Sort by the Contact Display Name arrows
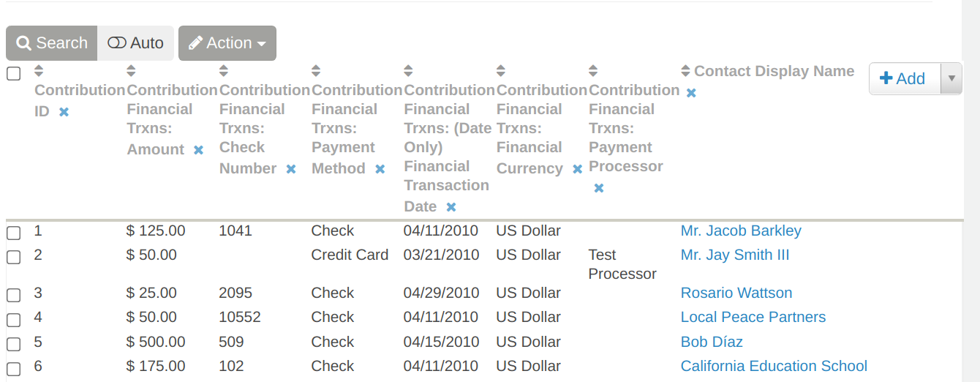Screen dimensions: 980x382 tap(685, 71)
